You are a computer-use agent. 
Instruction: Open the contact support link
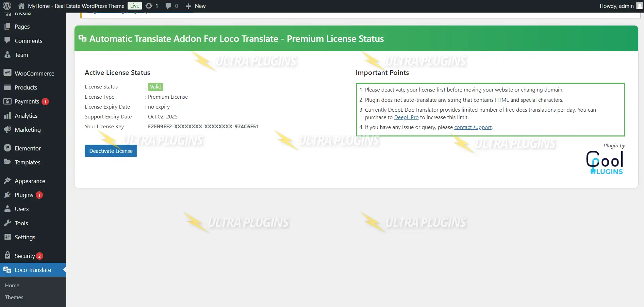pos(473,127)
